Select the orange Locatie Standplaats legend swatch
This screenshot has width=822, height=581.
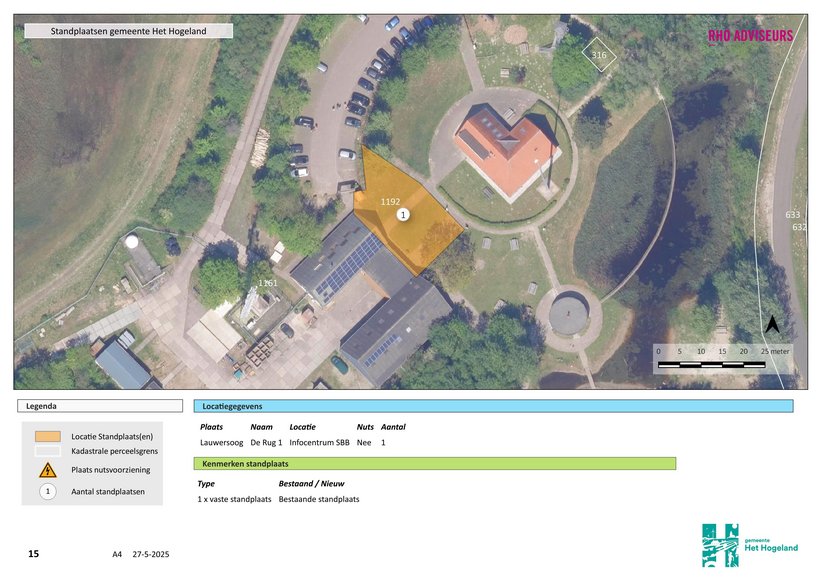pos(47,437)
